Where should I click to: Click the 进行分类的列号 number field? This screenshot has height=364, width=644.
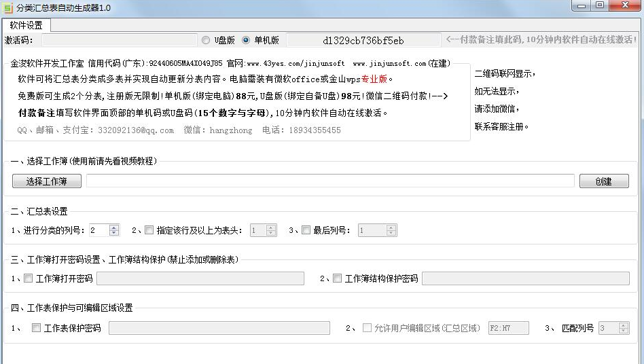pos(98,231)
